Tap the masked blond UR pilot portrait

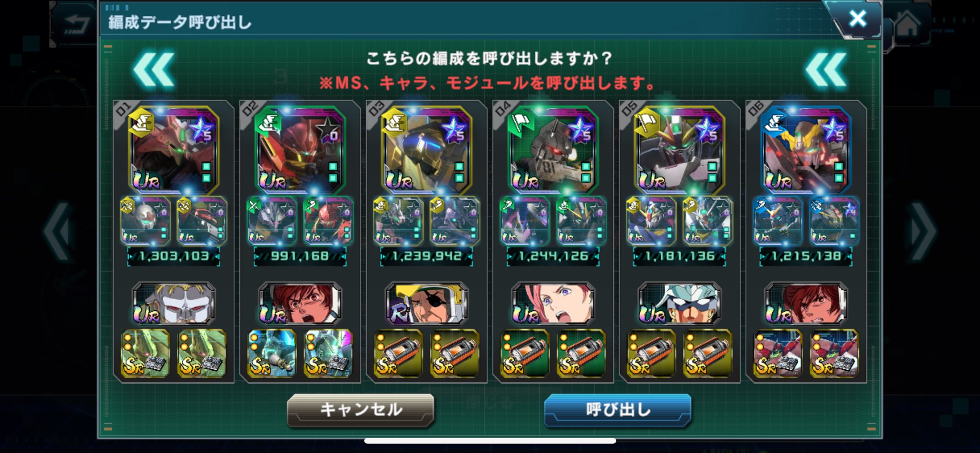point(174,303)
